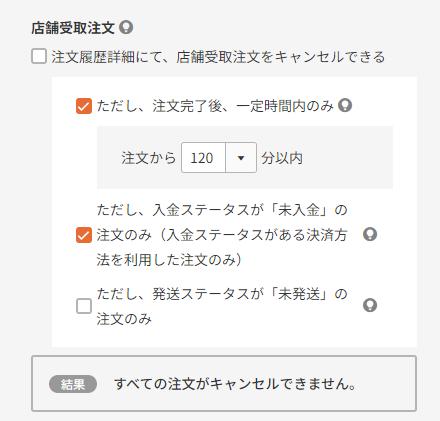
Task: Click the 分以内 label after the selector
Action: tap(282, 158)
